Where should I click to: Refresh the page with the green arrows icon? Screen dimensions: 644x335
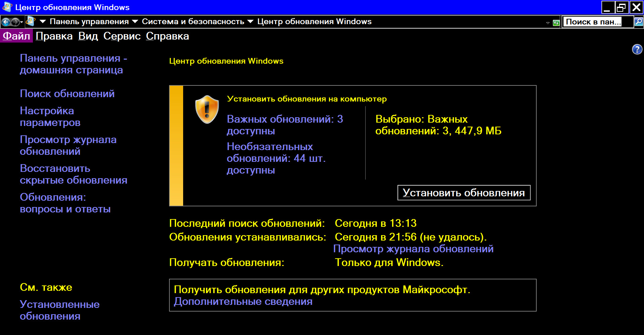556,23
